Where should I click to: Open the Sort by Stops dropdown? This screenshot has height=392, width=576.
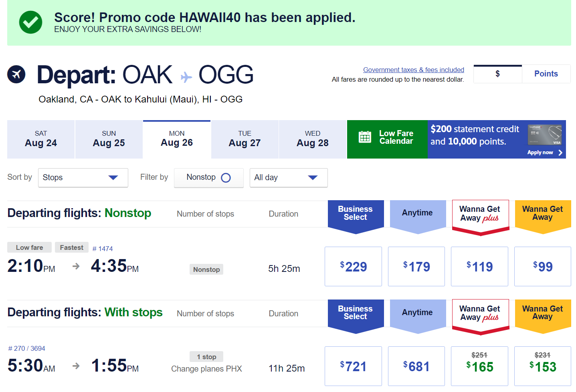[83, 177]
